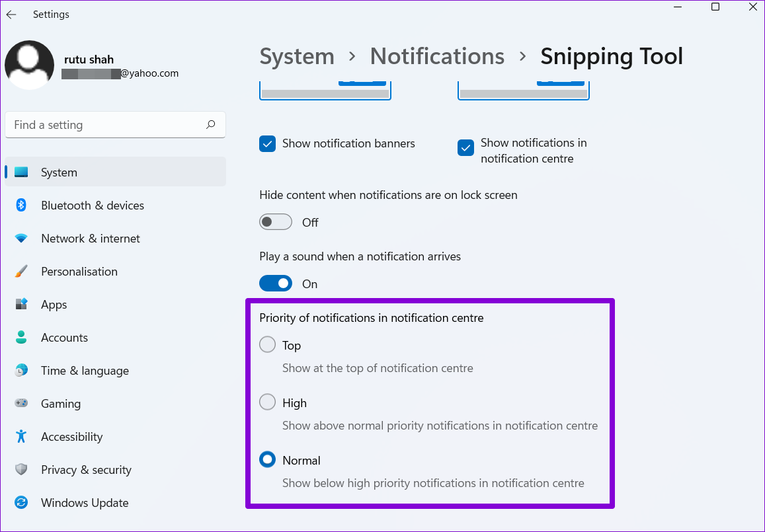
Task: Uncheck Show notification banners
Action: coord(267,143)
